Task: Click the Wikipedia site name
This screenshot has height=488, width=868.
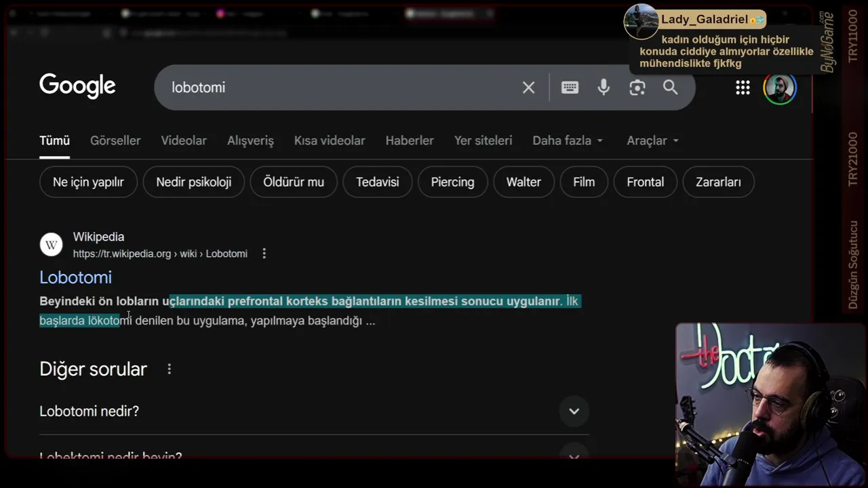Action: click(x=98, y=237)
